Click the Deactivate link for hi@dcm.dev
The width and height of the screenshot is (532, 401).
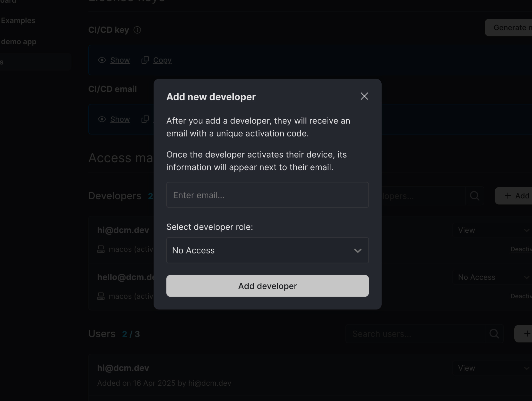point(521,249)
